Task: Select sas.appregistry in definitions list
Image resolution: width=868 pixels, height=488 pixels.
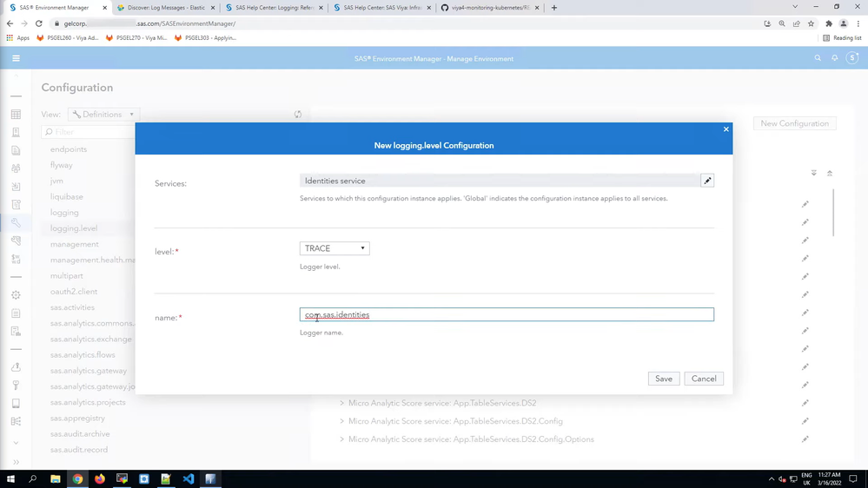Action: (77, 419)
